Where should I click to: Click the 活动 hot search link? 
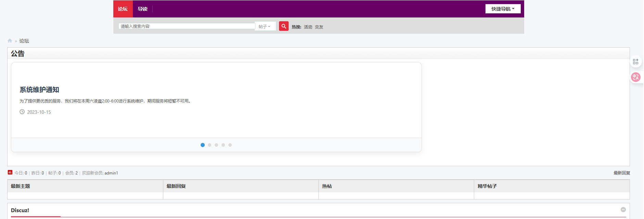click(x=308, y=27)
